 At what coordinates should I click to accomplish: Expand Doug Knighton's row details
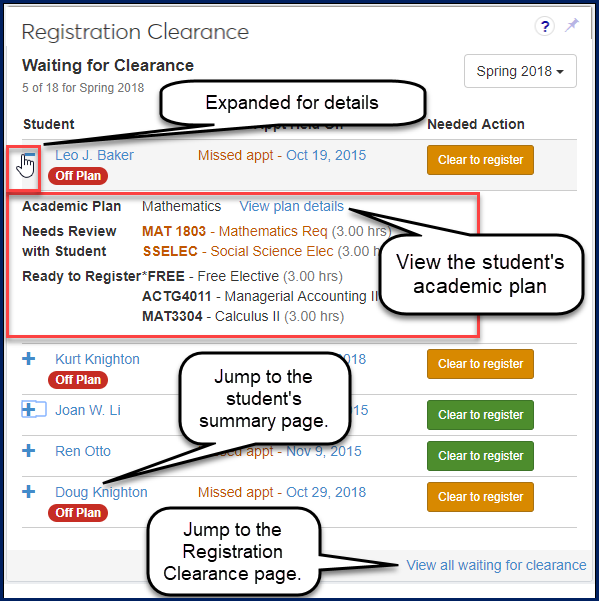pos(28,491)
